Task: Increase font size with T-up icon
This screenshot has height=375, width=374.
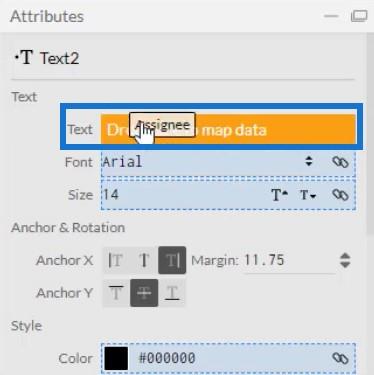Action: point(280,195)
